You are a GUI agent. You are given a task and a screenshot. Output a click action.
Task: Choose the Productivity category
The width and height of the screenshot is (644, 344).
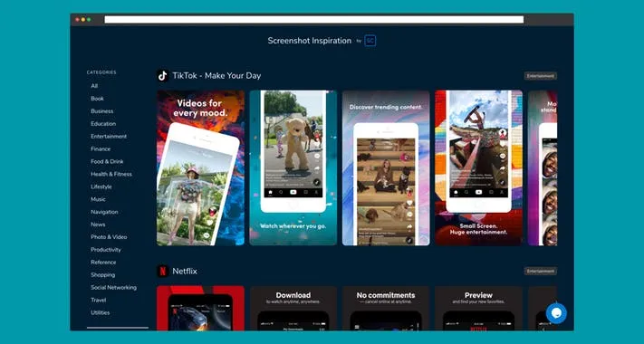point(106,250)
